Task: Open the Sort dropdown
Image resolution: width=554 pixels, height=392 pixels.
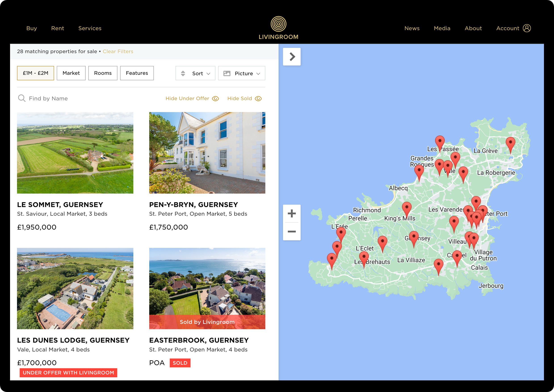Action: [x=195, y=73]
